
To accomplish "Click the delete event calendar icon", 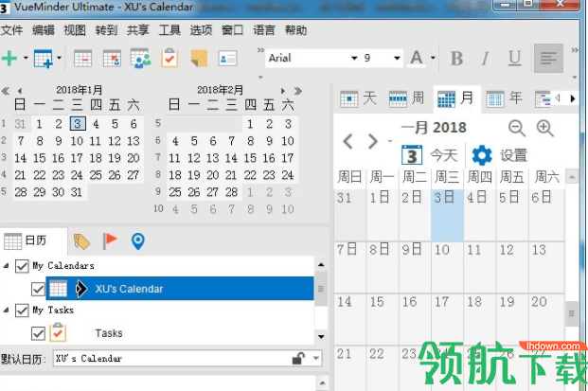I will [82, 59].
